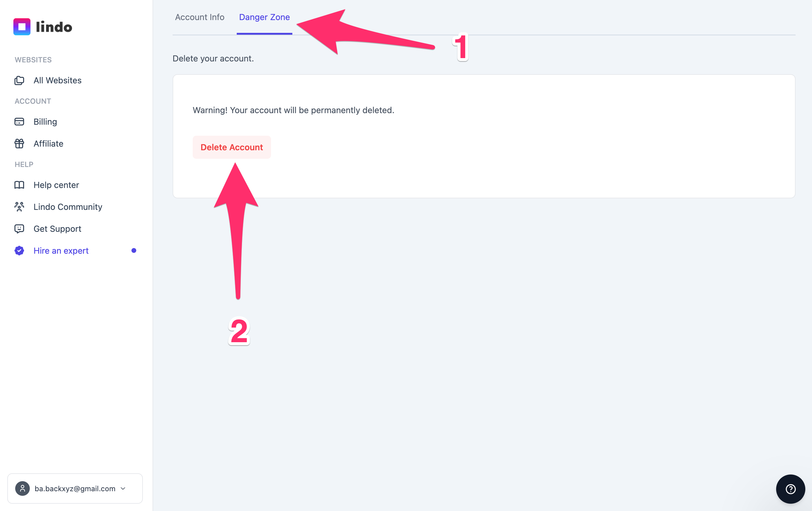Go to All Websites

point(58,80)
